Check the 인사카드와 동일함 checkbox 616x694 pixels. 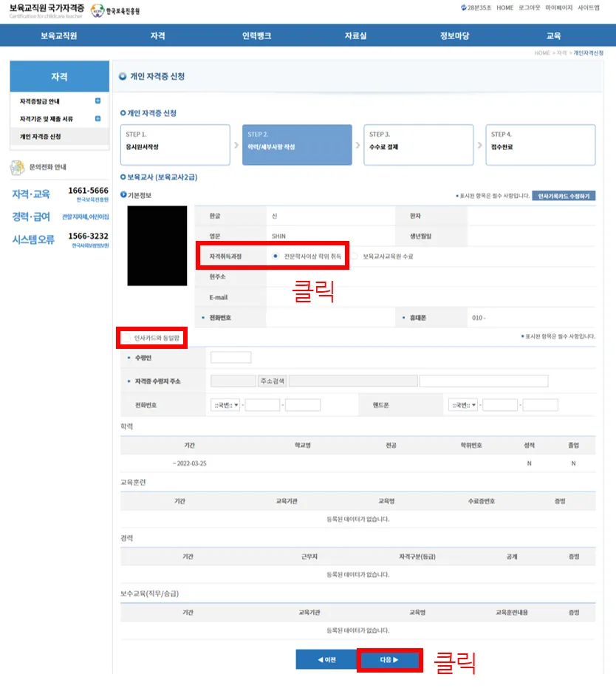click(126, 338)
